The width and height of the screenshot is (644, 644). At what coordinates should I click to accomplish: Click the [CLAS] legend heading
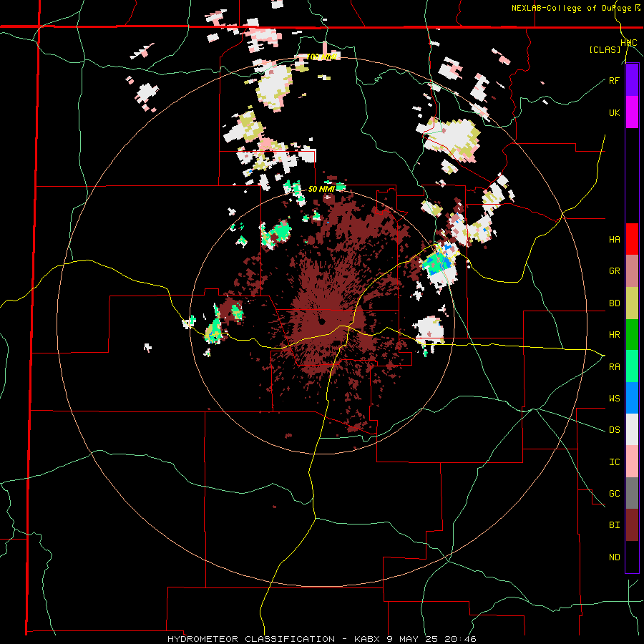605,49
